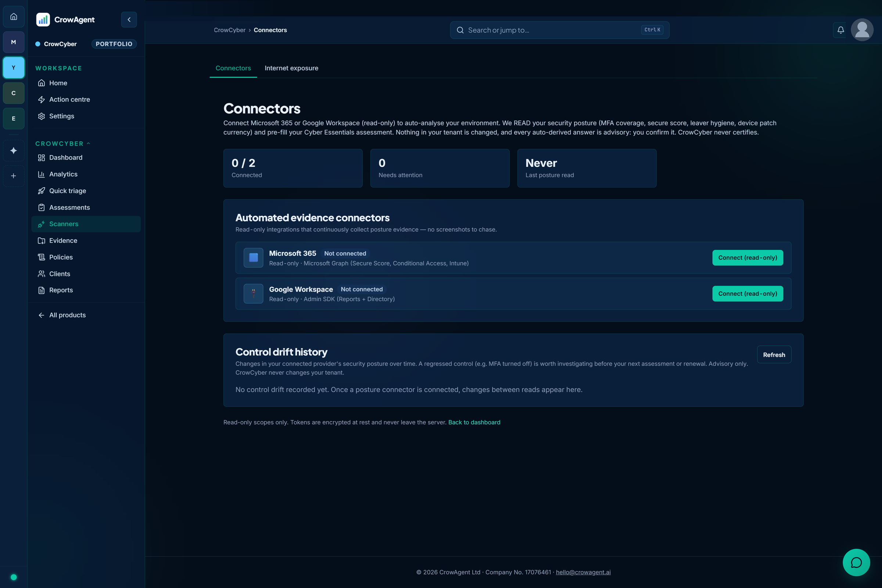Screen dimensions: 882x588
Task: Click the Ctrl K shortcut hint
Action: click(x=652, y=30)
